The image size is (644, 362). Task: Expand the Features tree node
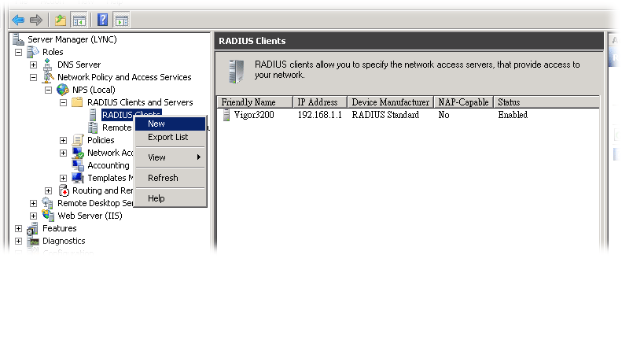[x=18, y=228]
